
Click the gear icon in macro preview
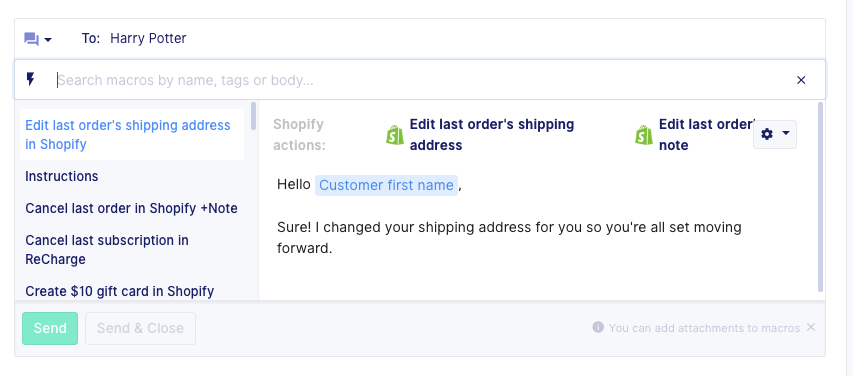pos(767,134)
